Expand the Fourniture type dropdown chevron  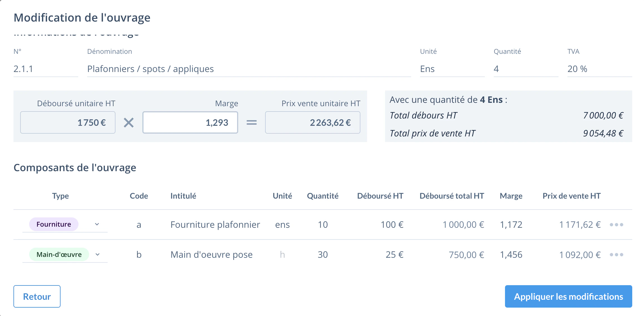tap(97, 224)
